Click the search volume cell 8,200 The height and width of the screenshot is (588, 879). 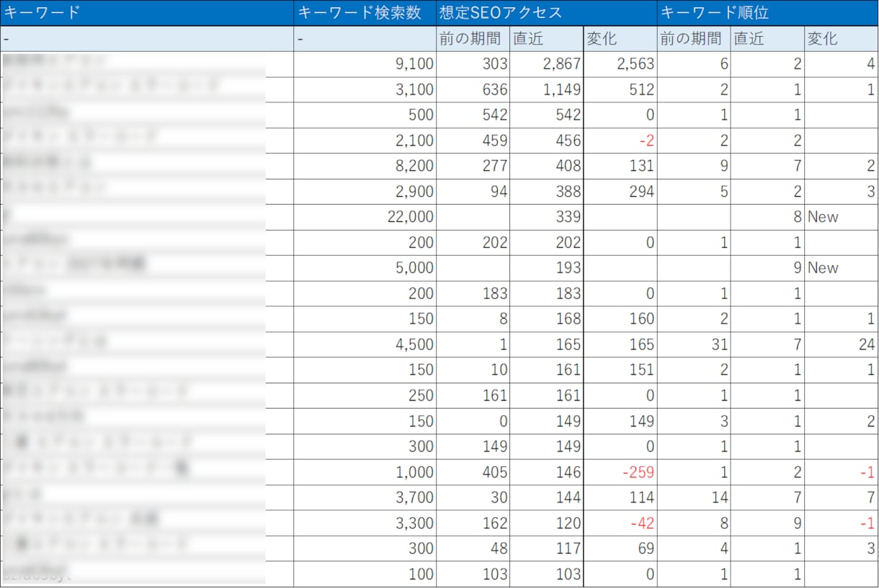pyautogui.click(x=365, y=166)
